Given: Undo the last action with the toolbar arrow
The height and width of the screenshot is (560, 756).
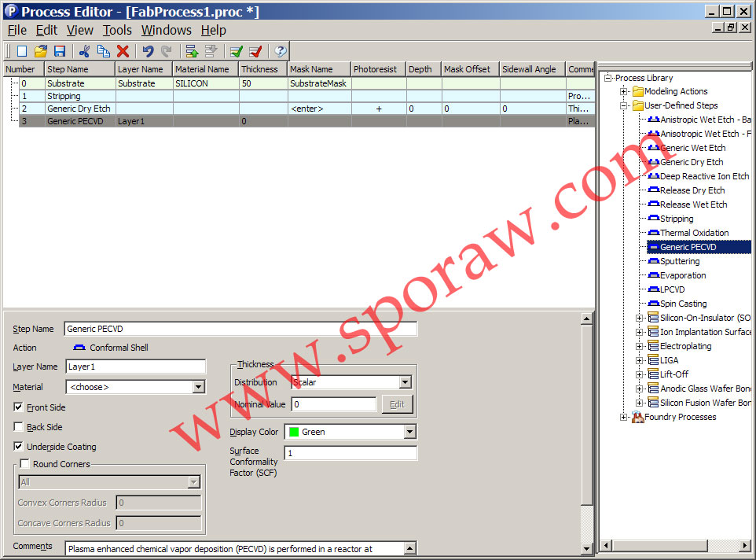Looking at the screenshot, I should [x=147, y=51].
